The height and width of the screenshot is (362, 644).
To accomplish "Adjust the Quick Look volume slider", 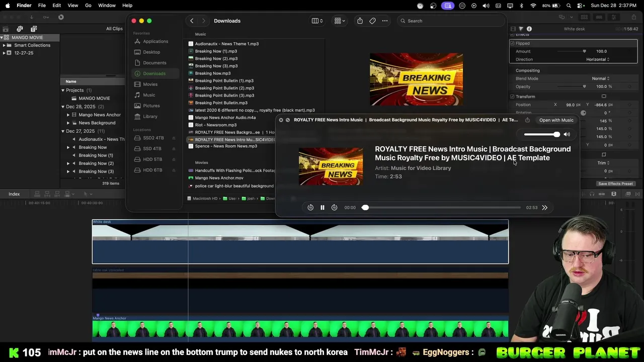I will coord(542,134).
